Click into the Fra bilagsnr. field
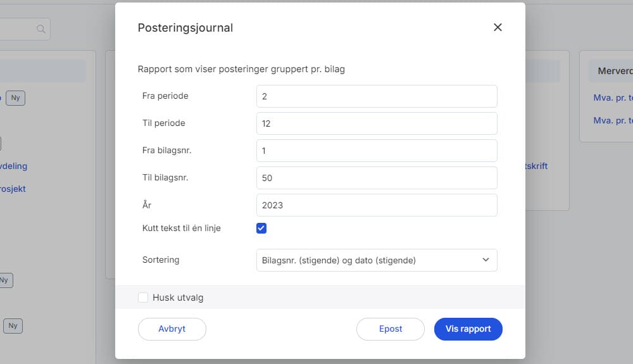The width and height of the screenshot is (633, 364). [377, 151]
